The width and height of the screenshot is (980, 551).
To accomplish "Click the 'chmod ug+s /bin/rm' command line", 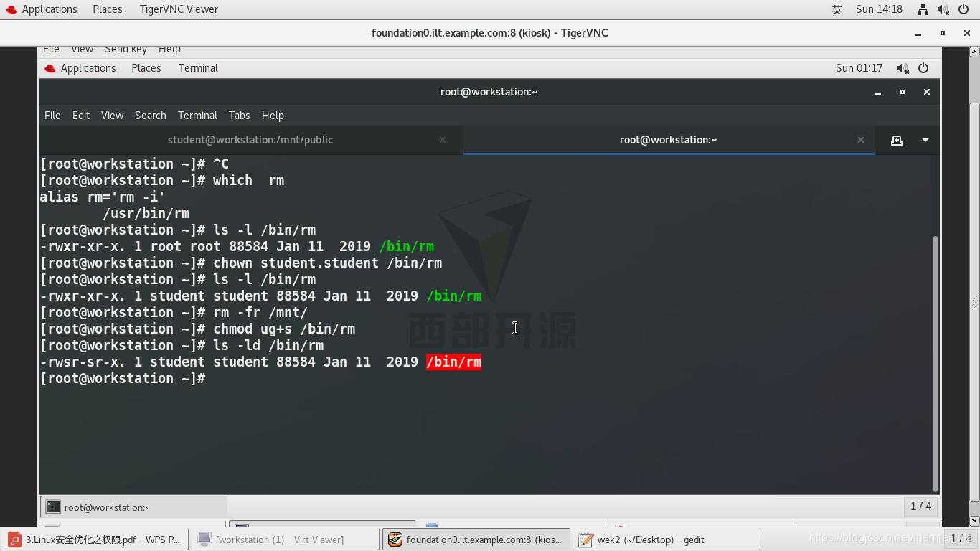I will pos(198,329).
